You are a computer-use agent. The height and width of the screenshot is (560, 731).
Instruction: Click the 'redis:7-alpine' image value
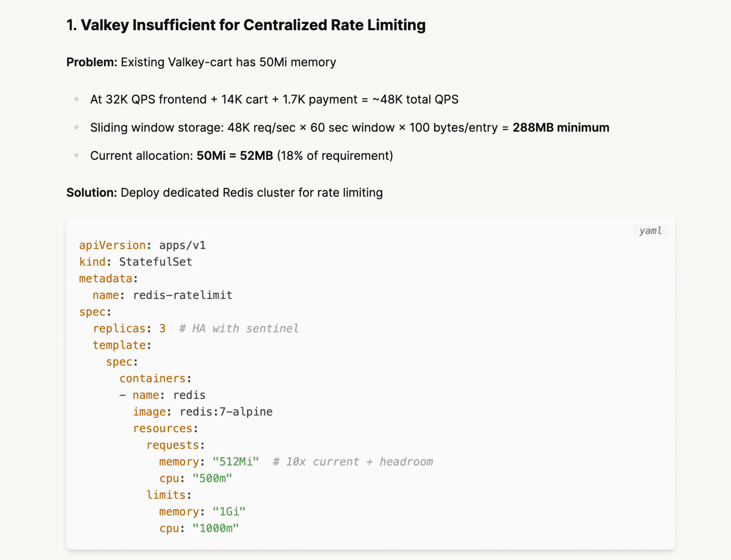coord(226,412)
